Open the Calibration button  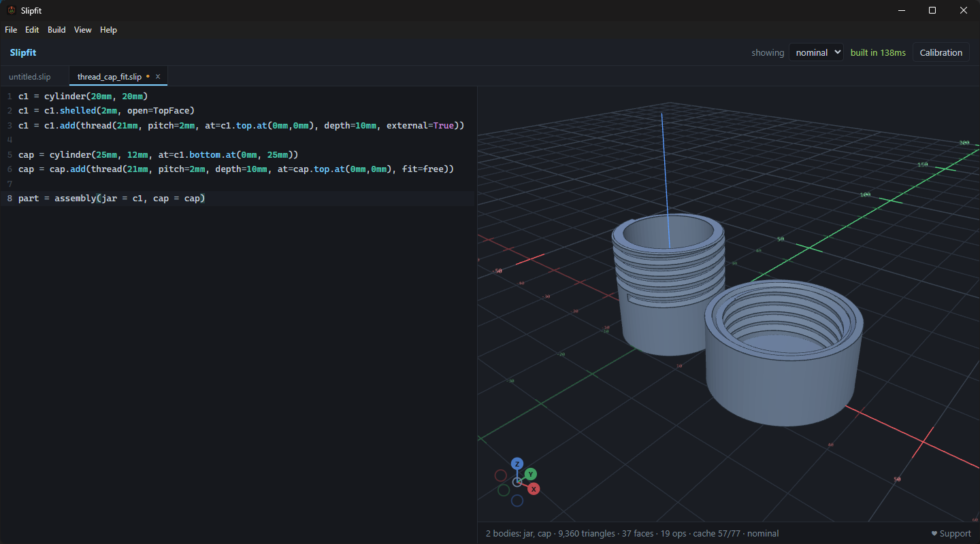(x=941, y=52)
